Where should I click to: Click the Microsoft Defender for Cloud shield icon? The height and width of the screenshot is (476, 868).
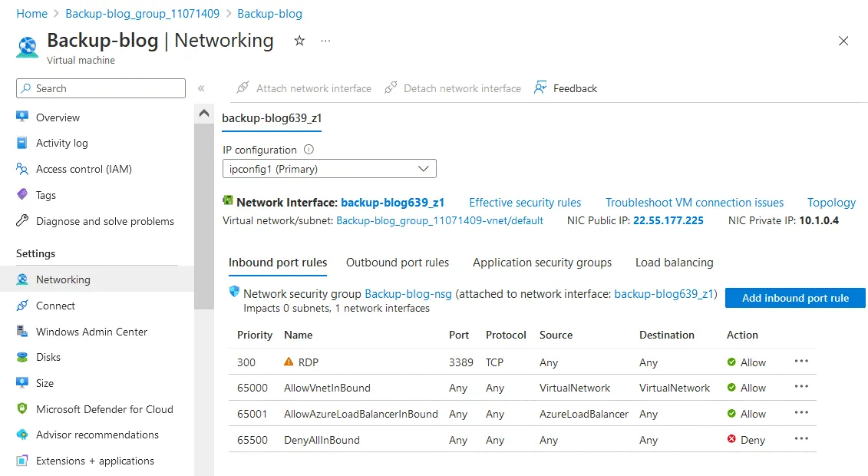click(x=22, y=409)
